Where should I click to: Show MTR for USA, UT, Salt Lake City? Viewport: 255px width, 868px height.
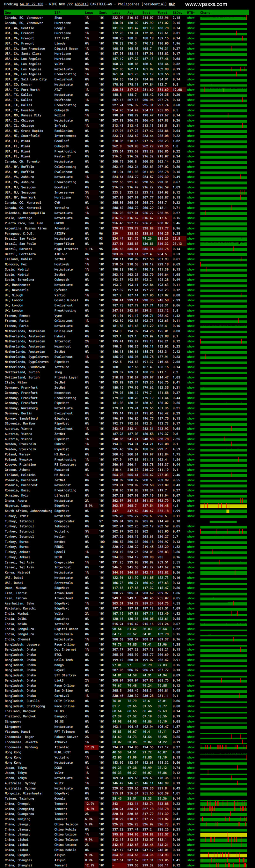pyautogui.click(x=191, y=79)
